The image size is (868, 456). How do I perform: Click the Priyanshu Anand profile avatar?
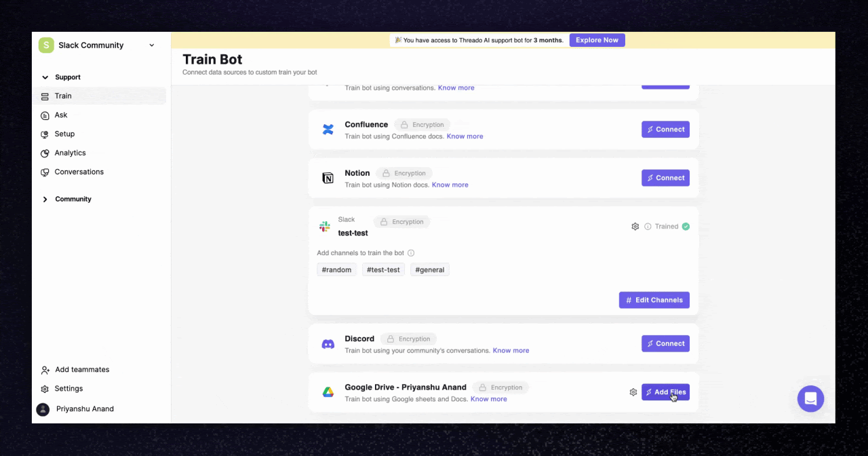coord(43,409)
